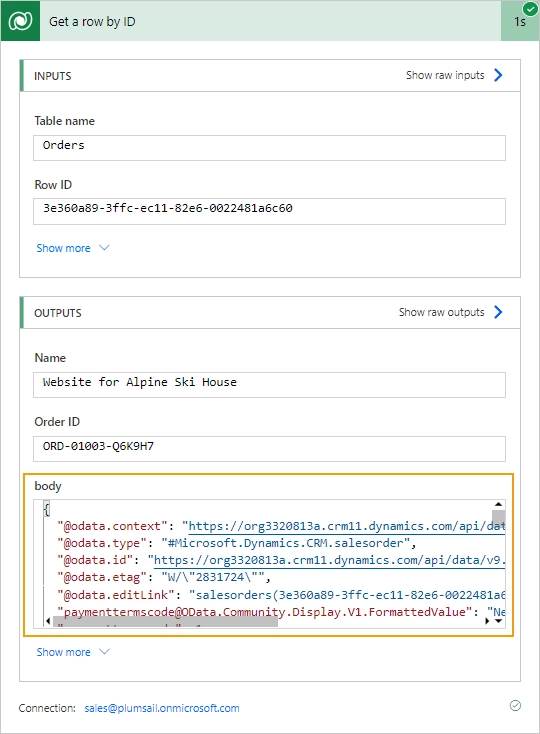
Task: Click the body horizontal scroll right arrow
Action: click(x=487, y=621)
